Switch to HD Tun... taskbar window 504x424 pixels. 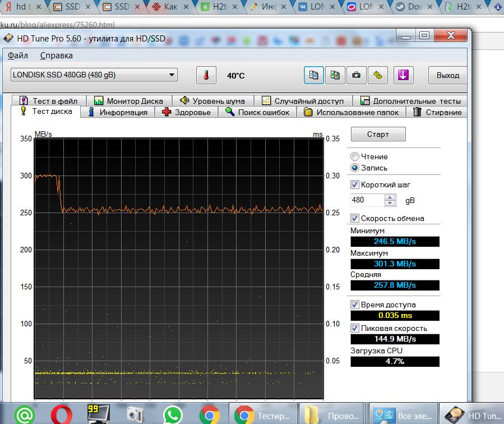click(472, 414)
